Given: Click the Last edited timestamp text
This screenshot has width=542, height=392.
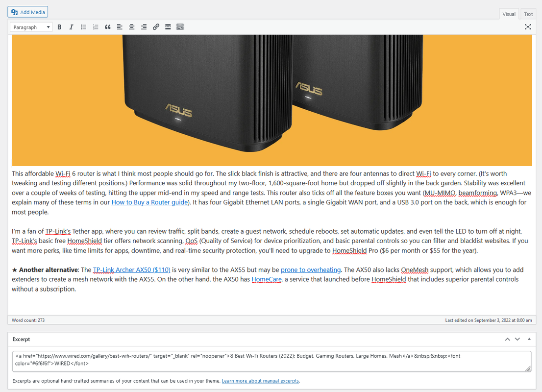Looking at the screenshot, I should click(x=489, y=320).
